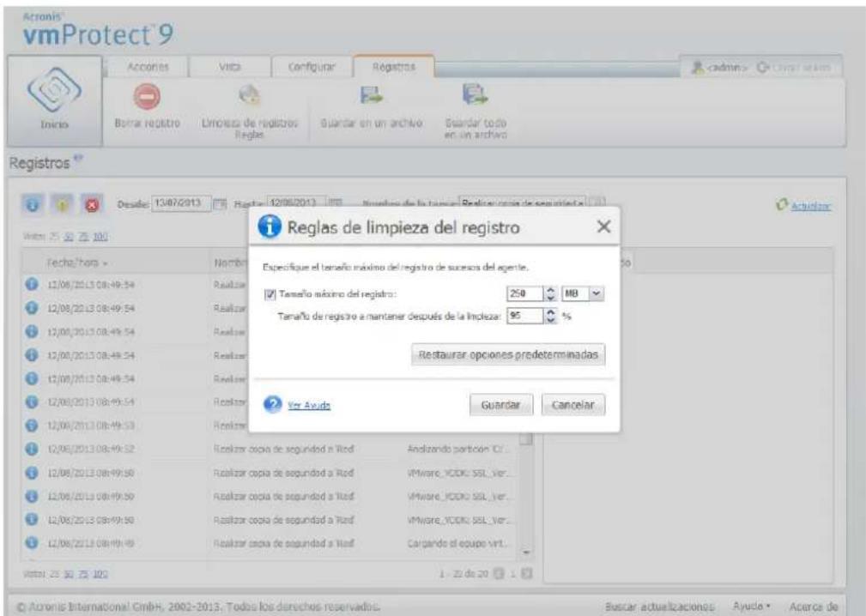Open the Hasta date calendar icon

click(336, 203)
